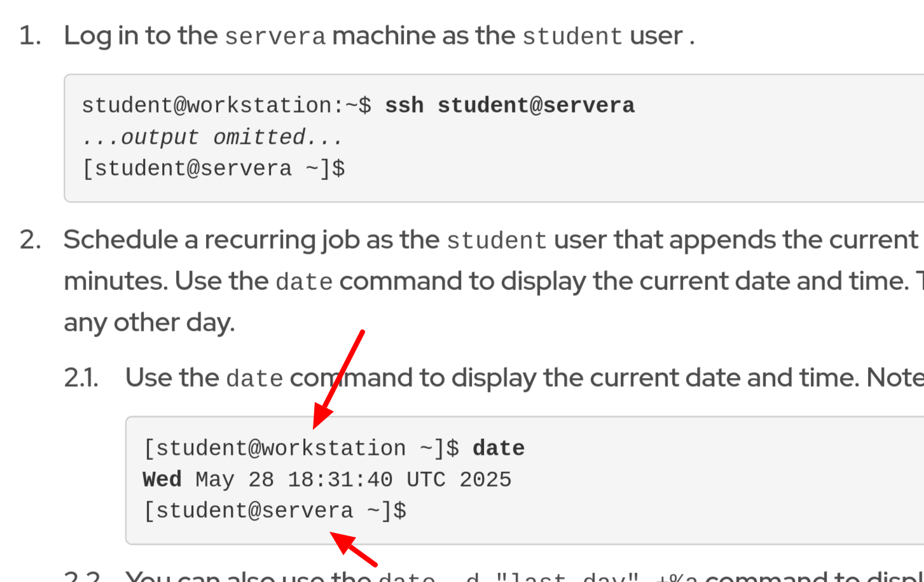Viewport: 924px width, 582px height.
Task: Click the bold ssh student@servera command
Action: coord(509,106)
